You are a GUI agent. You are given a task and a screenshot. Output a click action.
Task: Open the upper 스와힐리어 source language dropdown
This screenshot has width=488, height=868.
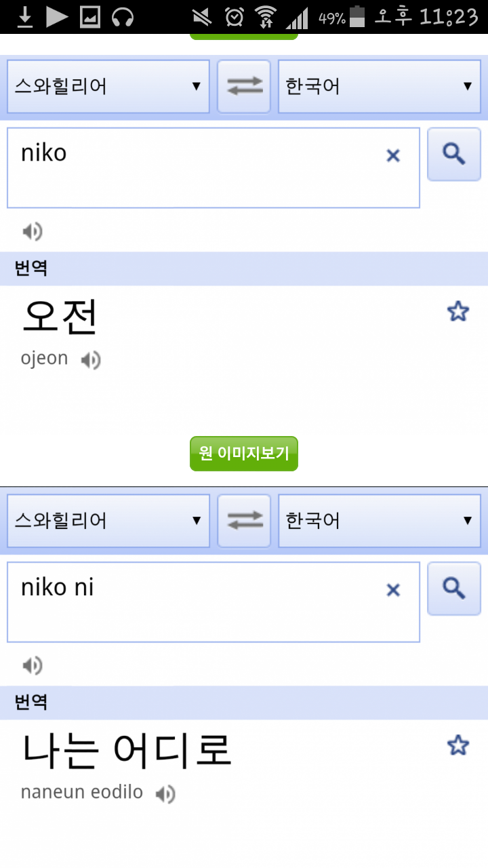108,87
